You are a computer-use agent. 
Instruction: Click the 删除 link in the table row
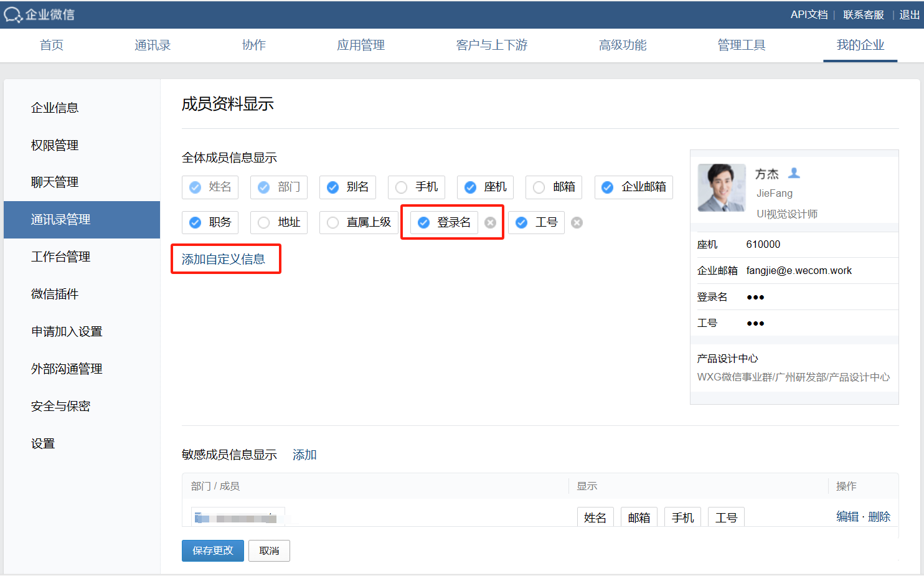pyautogui.click(x=879, y=517)
